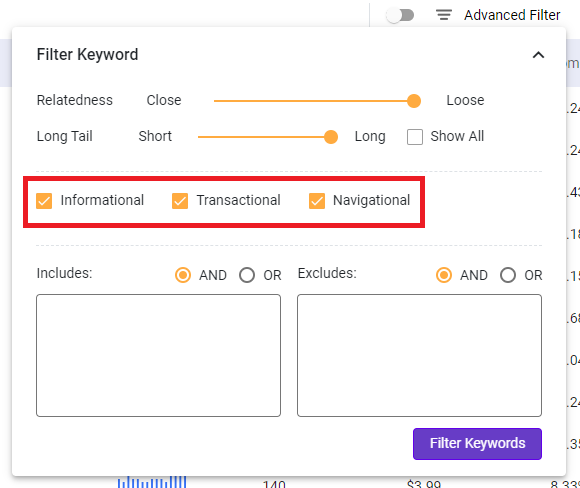Open the Advanced Filter label
Screen dimensions: 580x488
[x=512, y=15]
